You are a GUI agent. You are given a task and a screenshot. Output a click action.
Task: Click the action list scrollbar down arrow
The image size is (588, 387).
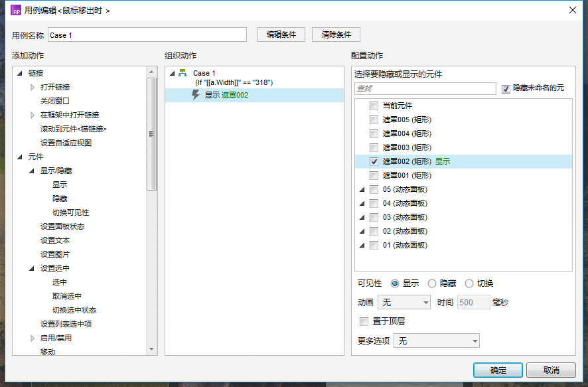coord(151,349)
